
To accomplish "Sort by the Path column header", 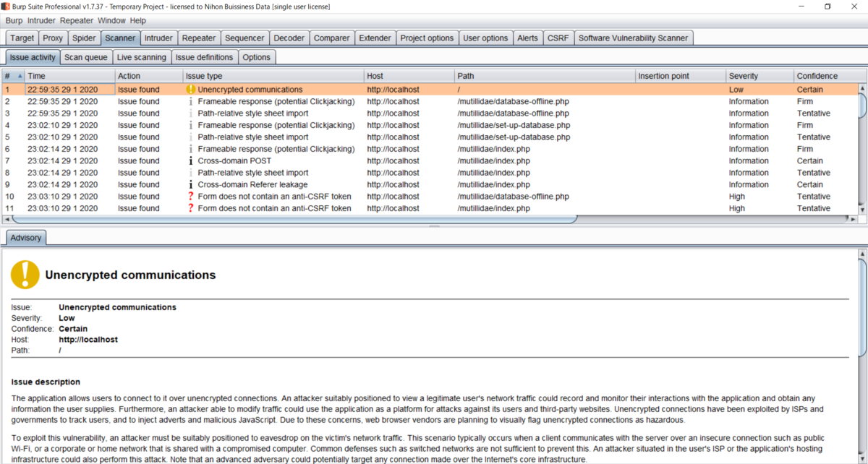I will 545,76.
